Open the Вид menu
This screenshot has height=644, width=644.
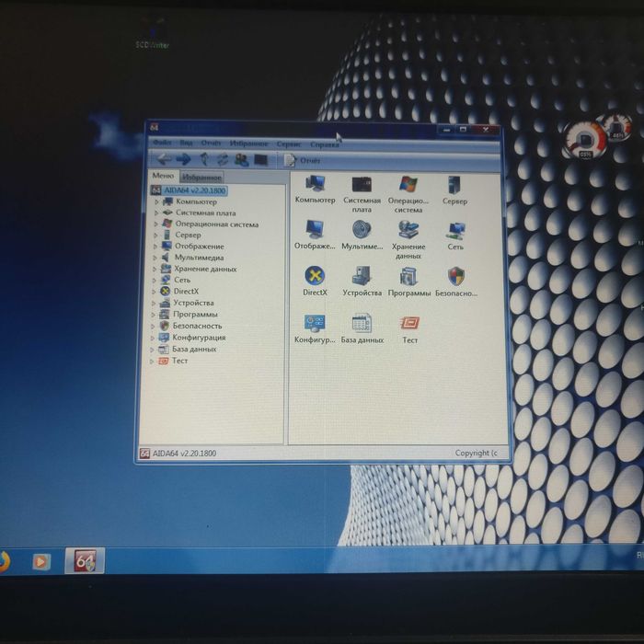[x=186, y=143]
